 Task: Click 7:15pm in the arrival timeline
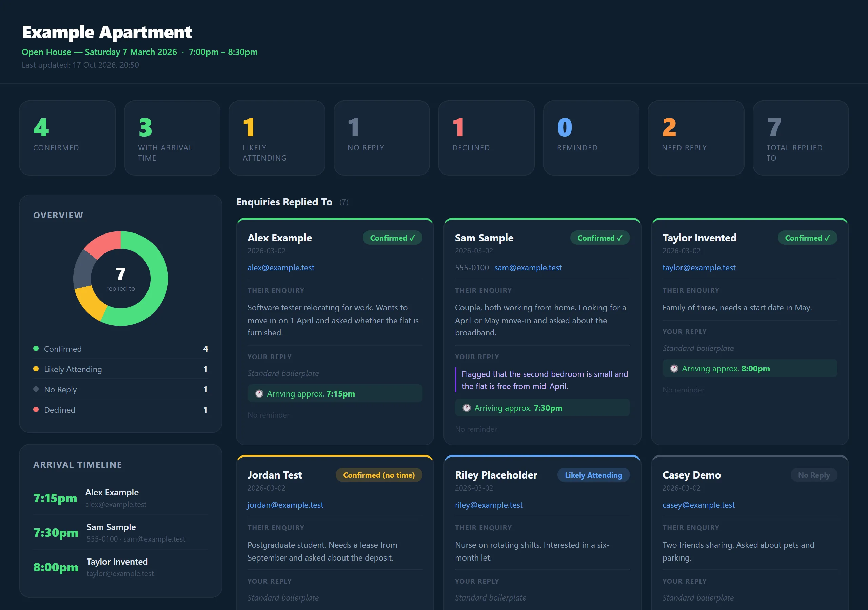tap(55, 498)
